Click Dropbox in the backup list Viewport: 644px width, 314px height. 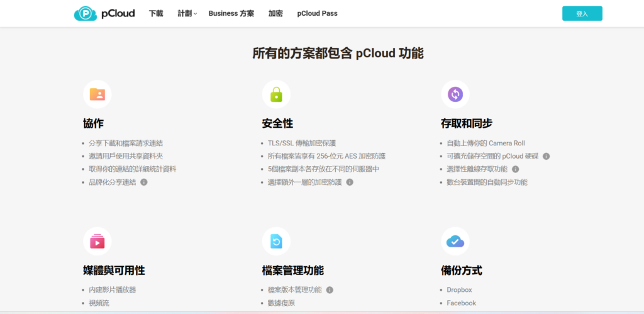click(x=459, y=289)
